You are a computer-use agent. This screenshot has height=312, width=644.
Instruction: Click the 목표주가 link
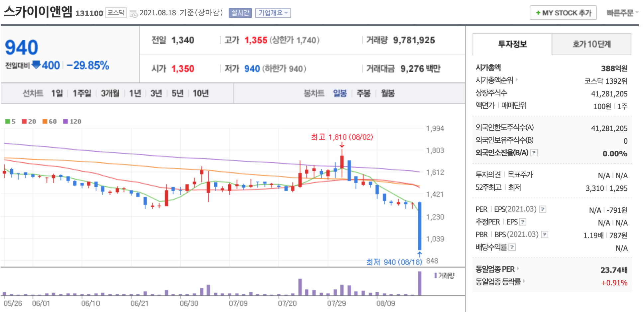520,175
